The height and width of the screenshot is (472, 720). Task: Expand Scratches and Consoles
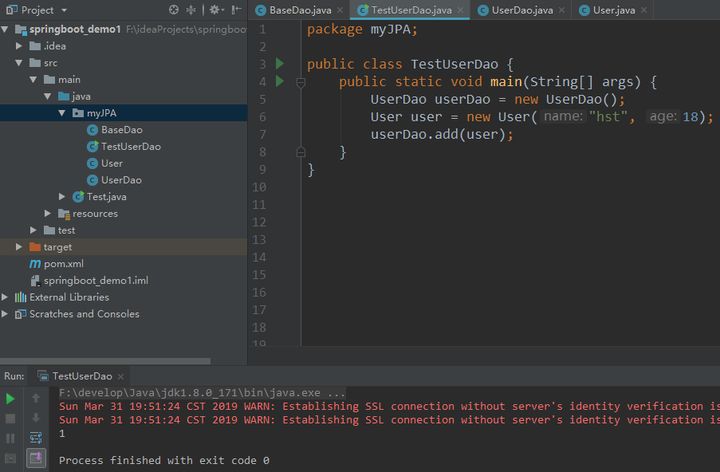(5, 314)
